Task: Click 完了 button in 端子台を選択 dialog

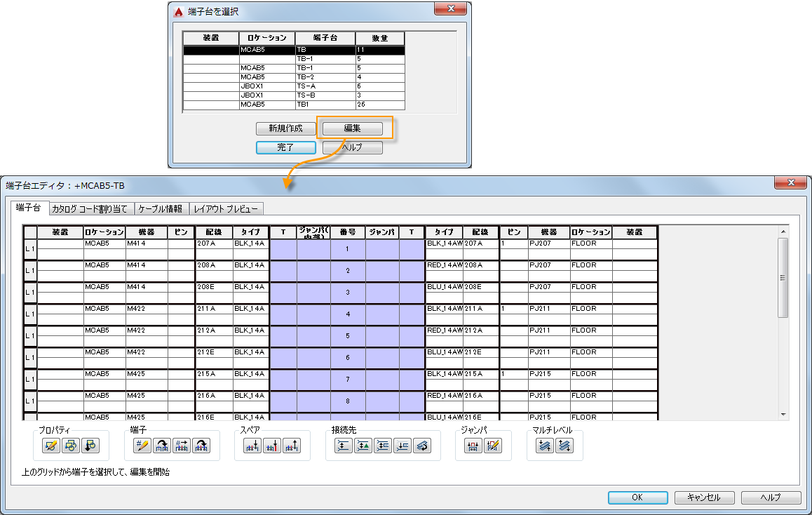Action: click(x=286, y=147)
